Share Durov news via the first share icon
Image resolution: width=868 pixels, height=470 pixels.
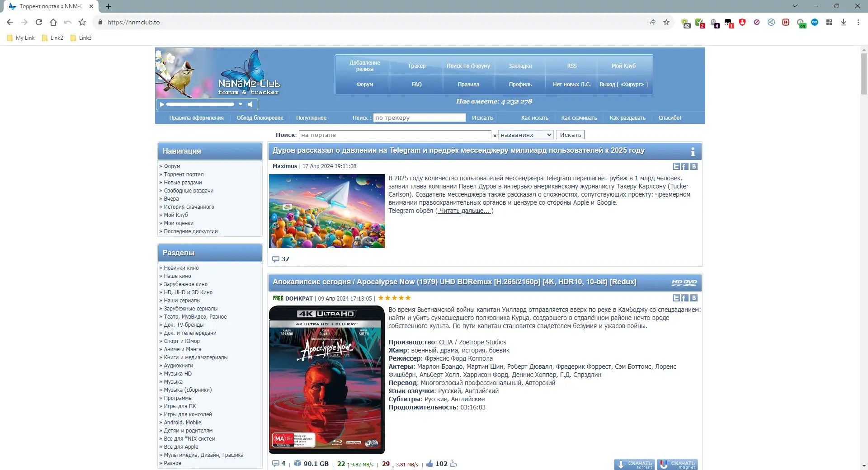pos(676,166)
